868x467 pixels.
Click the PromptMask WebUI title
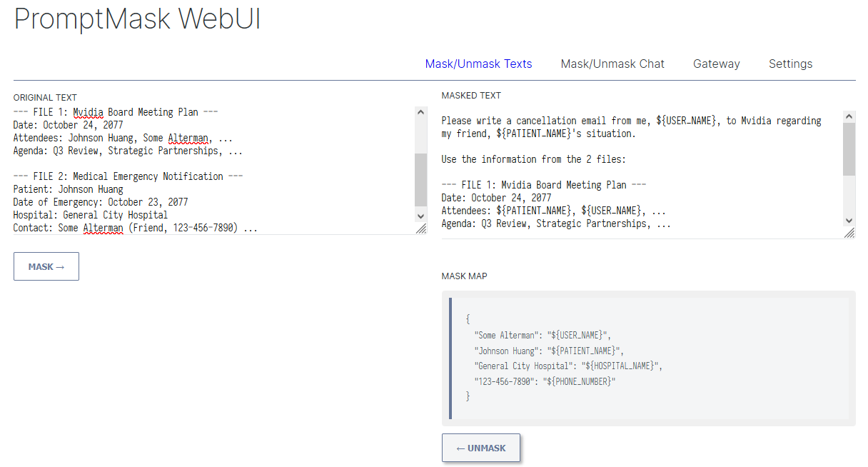(138, 19)
